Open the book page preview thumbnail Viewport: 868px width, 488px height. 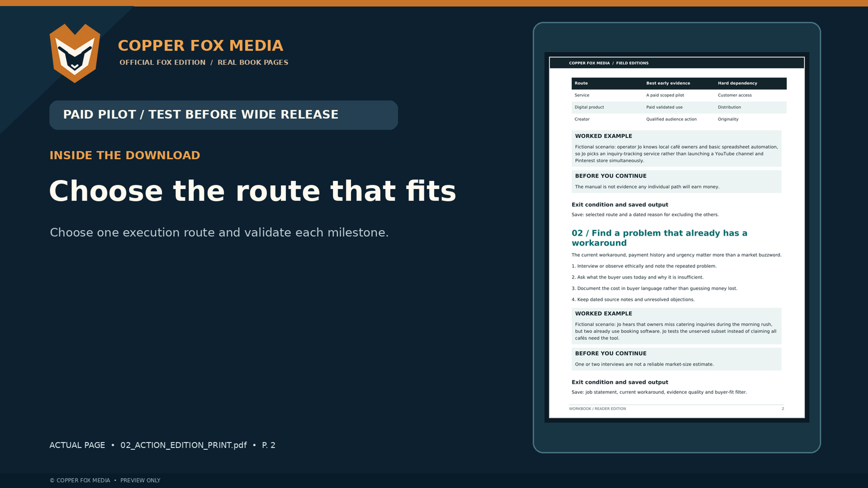coord(676,237)
